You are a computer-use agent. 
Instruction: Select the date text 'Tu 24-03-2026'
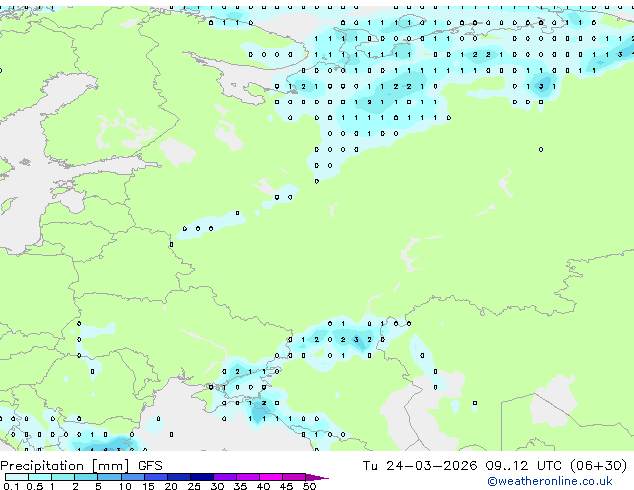[420, 466]
